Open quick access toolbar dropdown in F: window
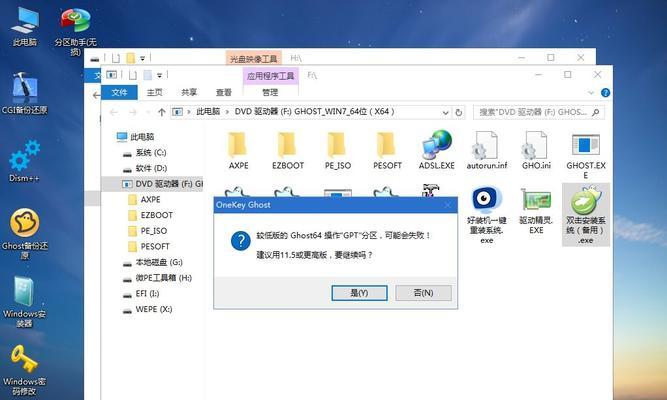Image resolution: width=667 pixels, height=400 pixels. coord(160,75)
